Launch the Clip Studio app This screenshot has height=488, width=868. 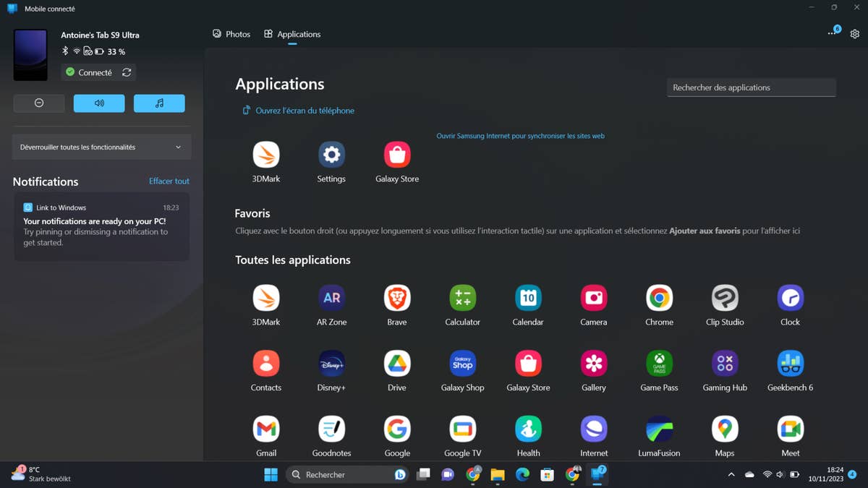(x=724, y=299)
